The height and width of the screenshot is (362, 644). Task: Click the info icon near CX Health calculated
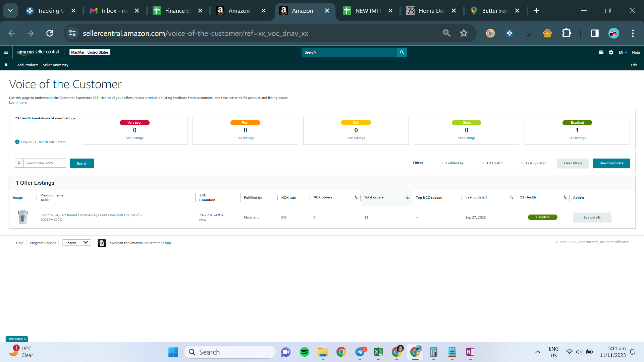tap(17, 142)
